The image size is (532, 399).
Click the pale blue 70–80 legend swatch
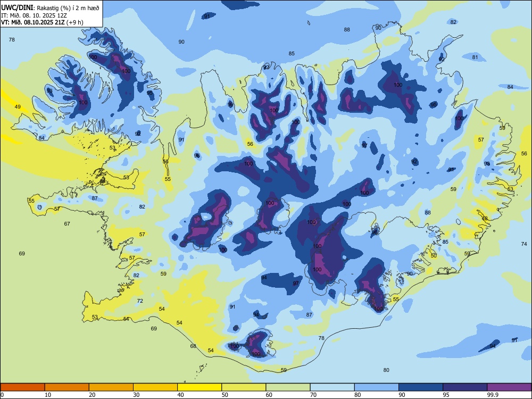click(332, 387)
